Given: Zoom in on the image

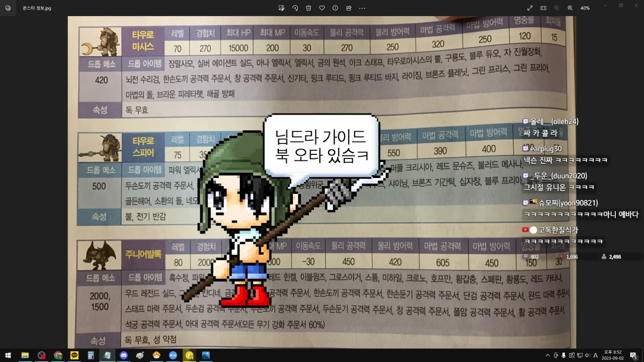Looking at the screenshot, I should pyautogui.click(x=570, y=8).
